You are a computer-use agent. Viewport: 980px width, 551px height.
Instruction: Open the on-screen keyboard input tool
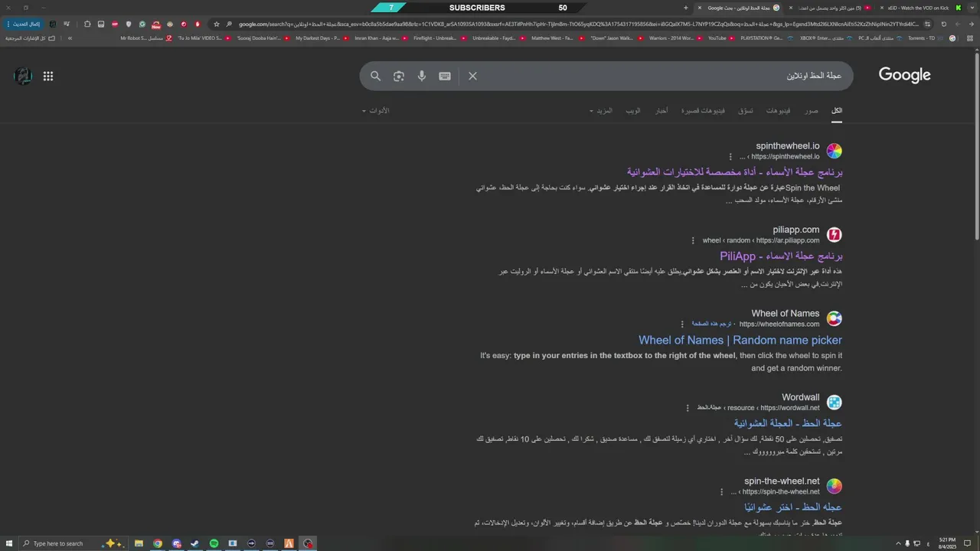[445, 76]
